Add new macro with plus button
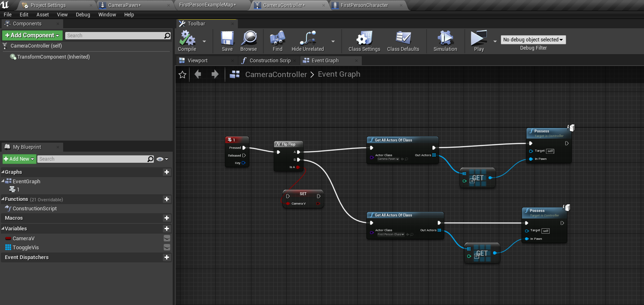The height and width of the screenshot is (305, 644). (167, 218)
